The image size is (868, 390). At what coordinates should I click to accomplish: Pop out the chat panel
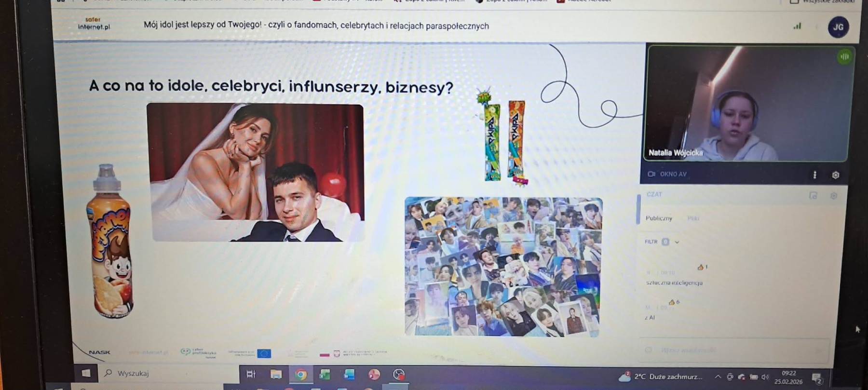pyautogui.click(x=813, y=195)
